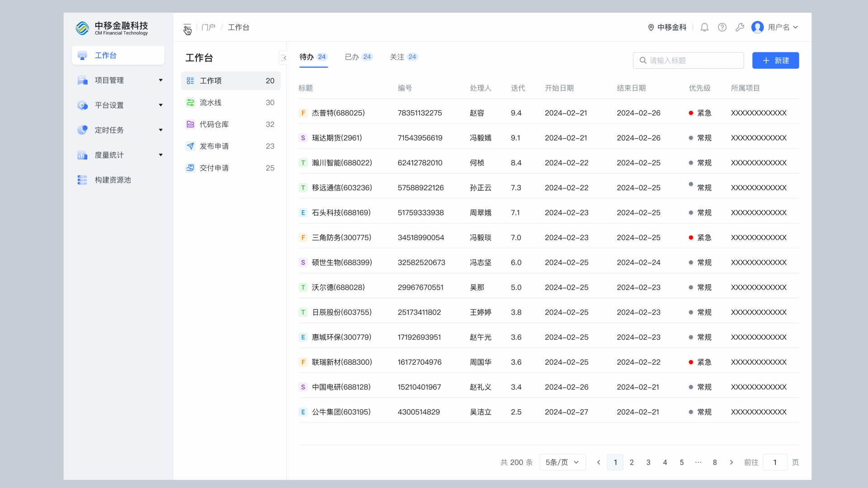Image resolution: width=868 pixels, height=488 pixels.
Task: Click the 定时任务 sidebar icon
Action: coord(82,130)
